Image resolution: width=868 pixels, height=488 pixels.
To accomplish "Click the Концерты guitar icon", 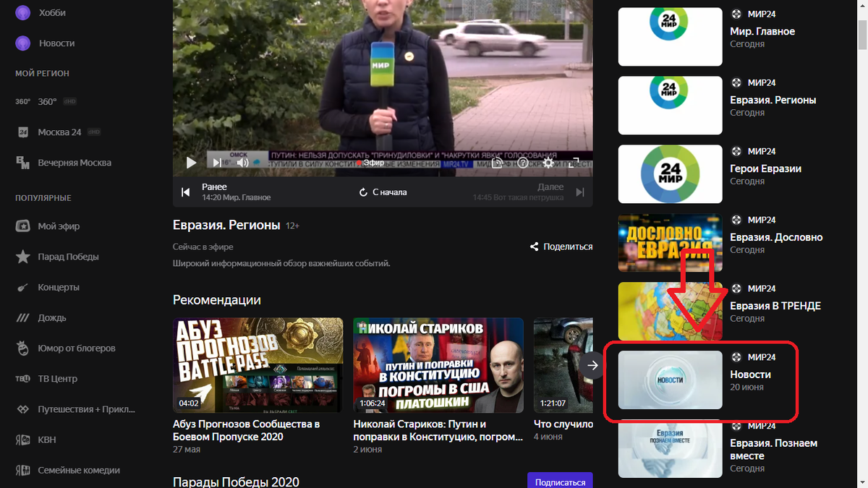I will pos(23,287).
